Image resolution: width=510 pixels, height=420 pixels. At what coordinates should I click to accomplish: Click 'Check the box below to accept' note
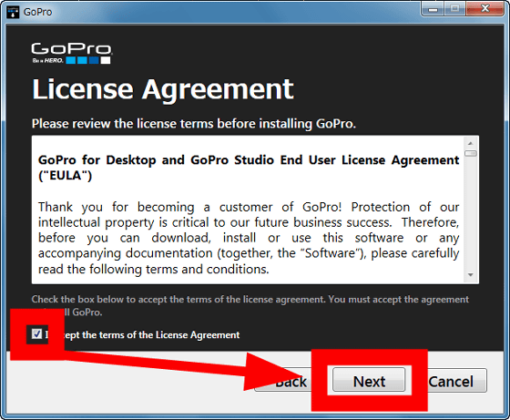[x=250, y=305]
